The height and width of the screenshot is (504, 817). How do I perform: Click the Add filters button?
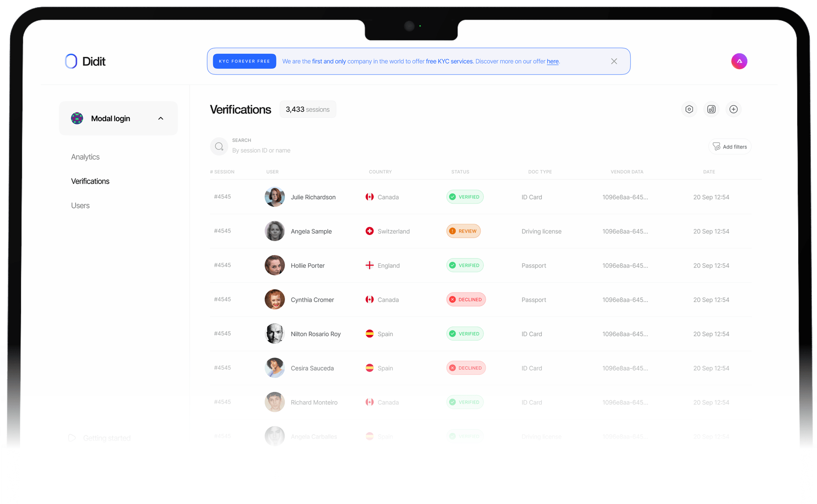[x=730, y=146]
